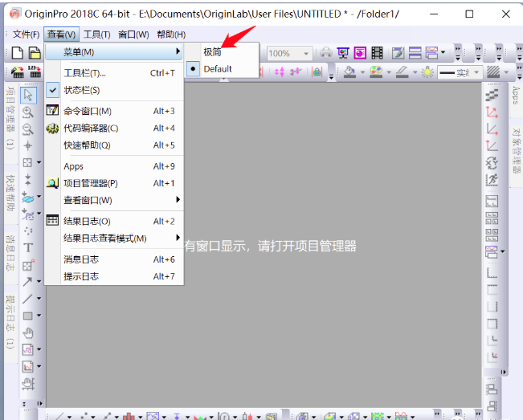Click the Open file folder icon

tap(35, 53)
